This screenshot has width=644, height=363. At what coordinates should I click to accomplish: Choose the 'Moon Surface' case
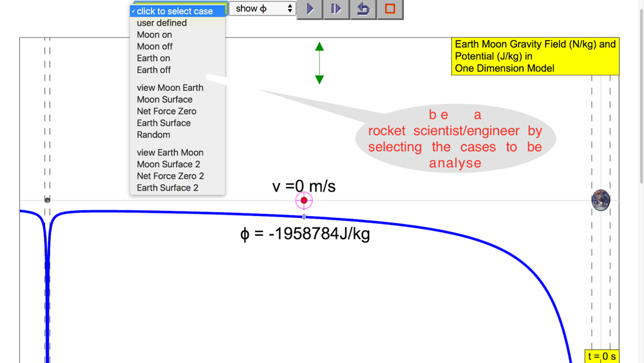(x=178, y=99)
